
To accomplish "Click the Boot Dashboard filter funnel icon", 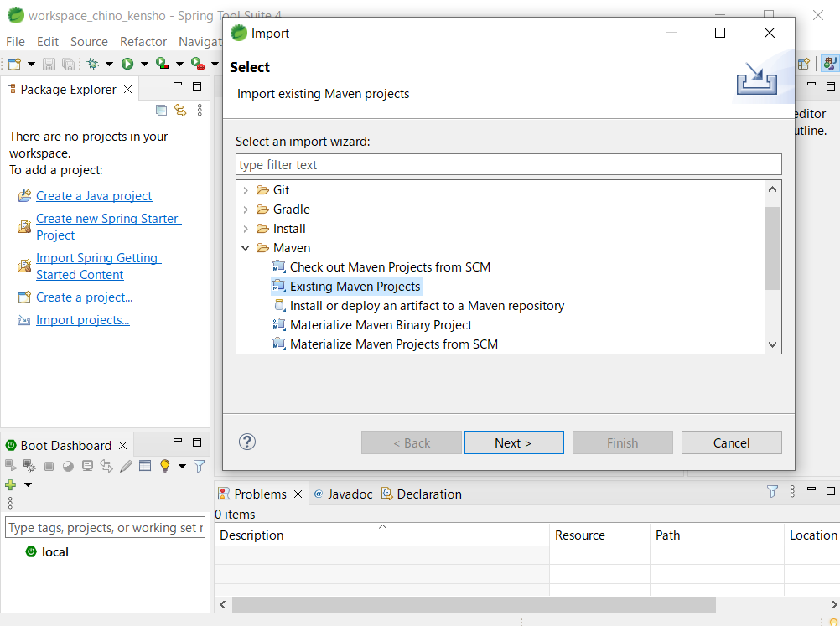I will (x=199, y=466).
